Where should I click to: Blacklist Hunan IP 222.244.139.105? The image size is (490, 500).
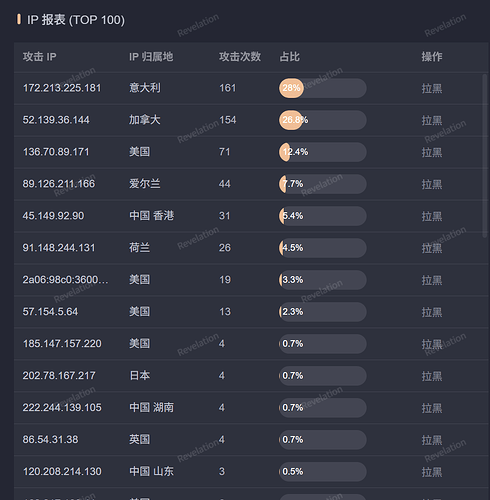coord(432,408)
